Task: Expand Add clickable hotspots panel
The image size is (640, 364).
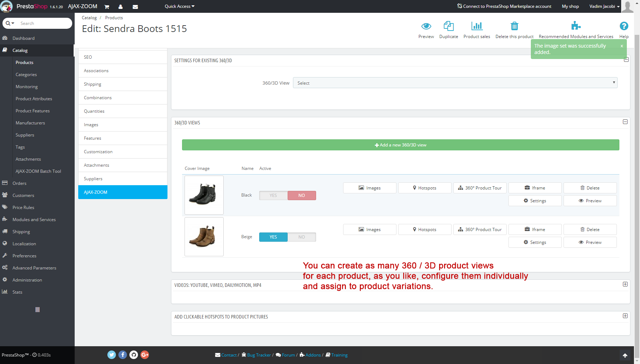Action: [625, 316]
